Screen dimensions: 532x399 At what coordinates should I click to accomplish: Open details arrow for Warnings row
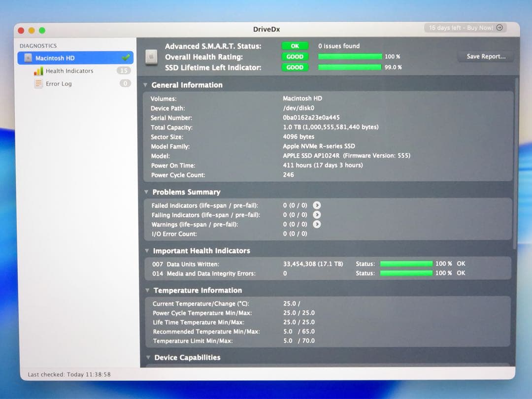(317, 224)
